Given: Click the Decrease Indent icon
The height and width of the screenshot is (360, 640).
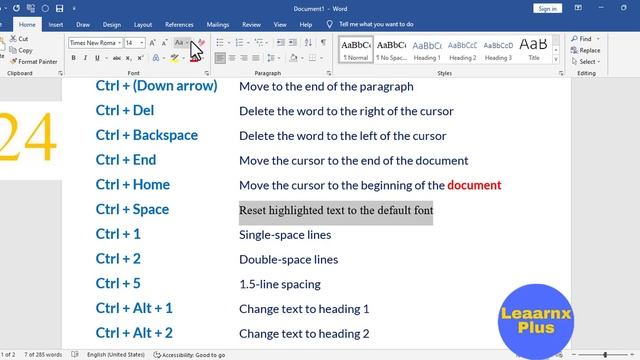Looking at the screenshot, I should tap(280, 42).
